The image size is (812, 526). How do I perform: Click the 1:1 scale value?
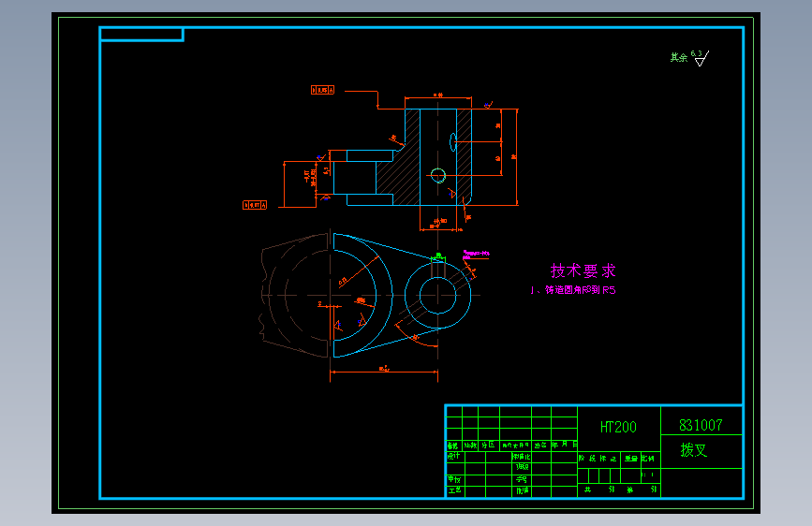click(x=648, y=475)
